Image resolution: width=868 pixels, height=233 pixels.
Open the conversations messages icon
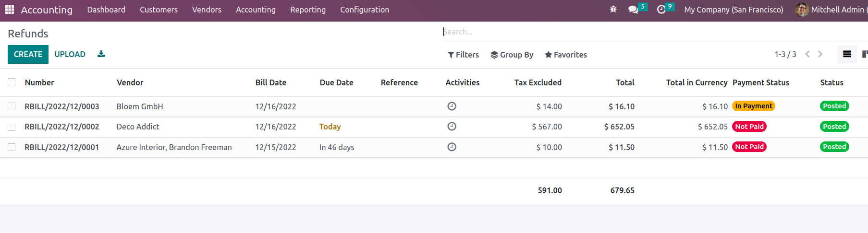coord(633,10)
